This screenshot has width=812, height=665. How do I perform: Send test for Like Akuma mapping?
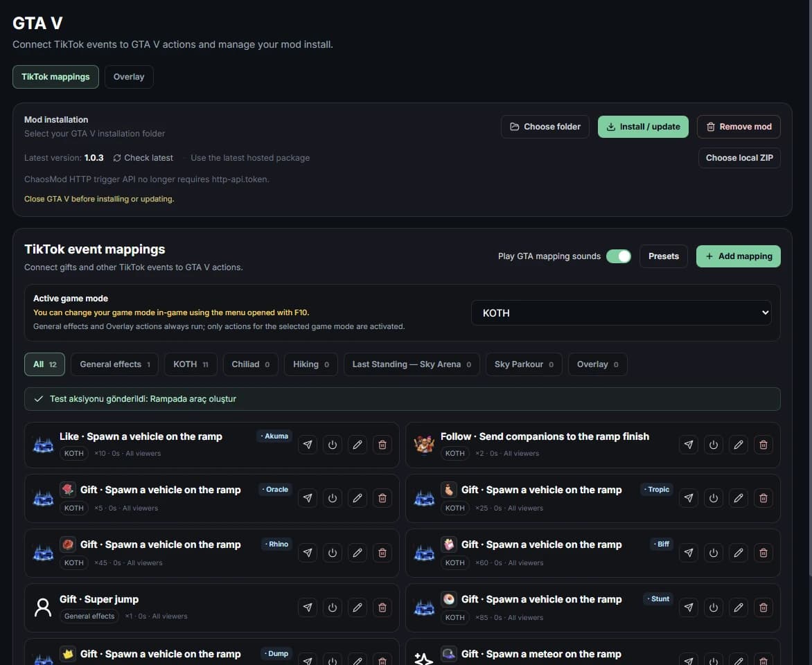pos(308,445)
